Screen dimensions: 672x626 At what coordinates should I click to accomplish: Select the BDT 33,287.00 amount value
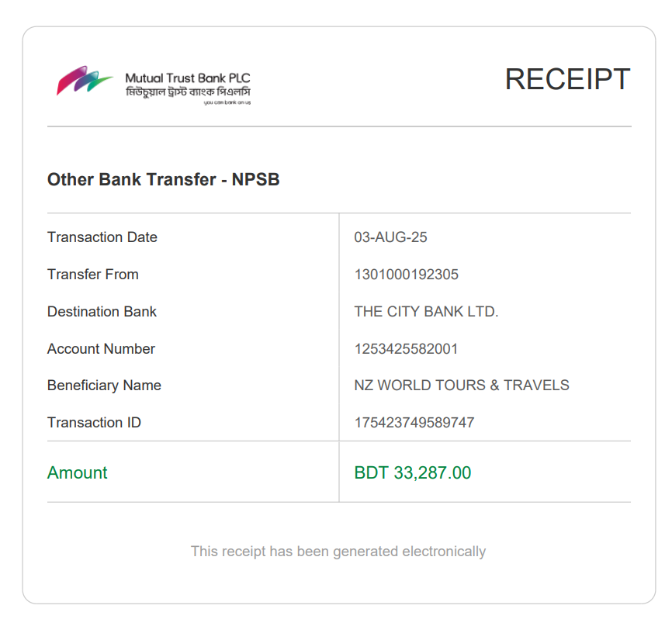[412, 473]
